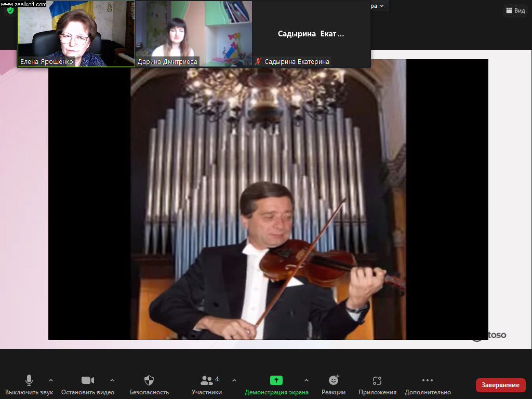Expand audio options arrow beside microphone

(x=51, y=380)
